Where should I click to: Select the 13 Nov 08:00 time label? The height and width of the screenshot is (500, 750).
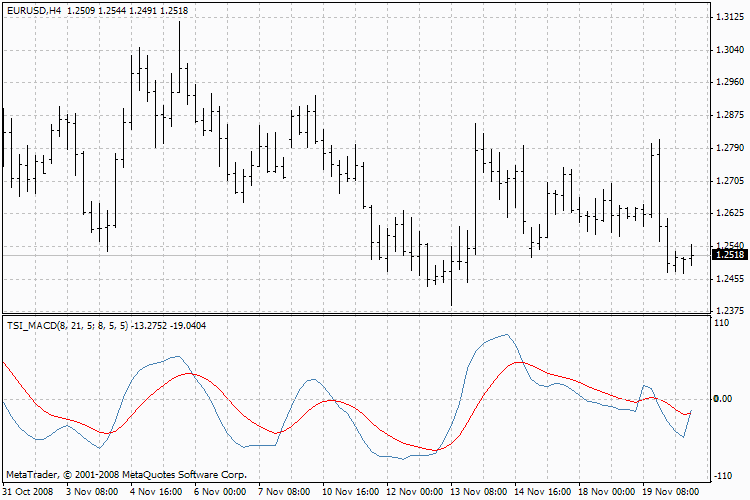coord(479,491)
